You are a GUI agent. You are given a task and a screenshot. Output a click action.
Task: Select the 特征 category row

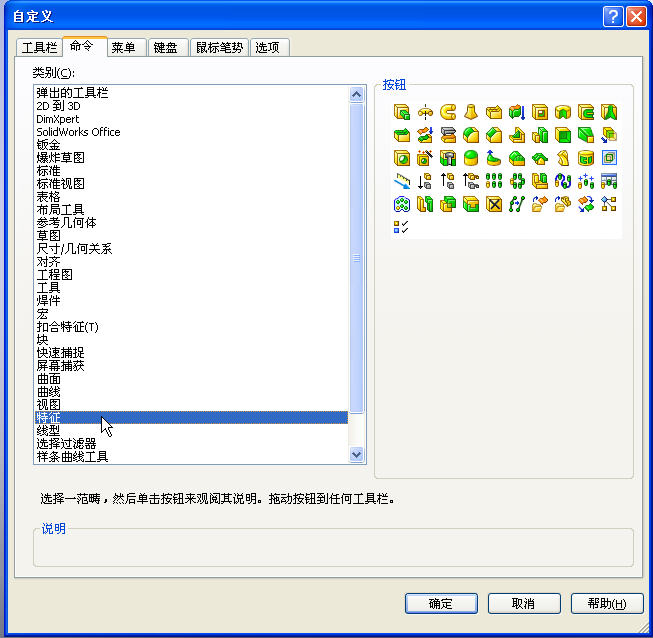192,417
